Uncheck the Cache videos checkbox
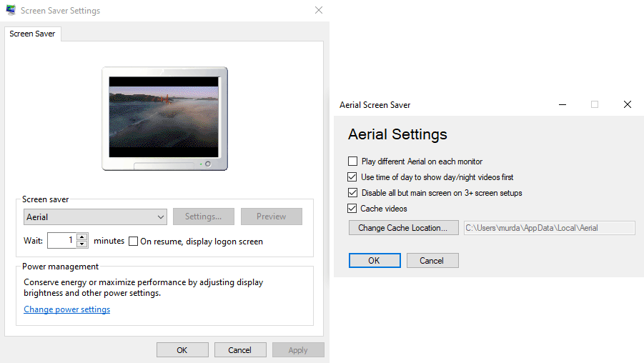The height and width of the screenshot is (363, 644). tap(352, 208)
